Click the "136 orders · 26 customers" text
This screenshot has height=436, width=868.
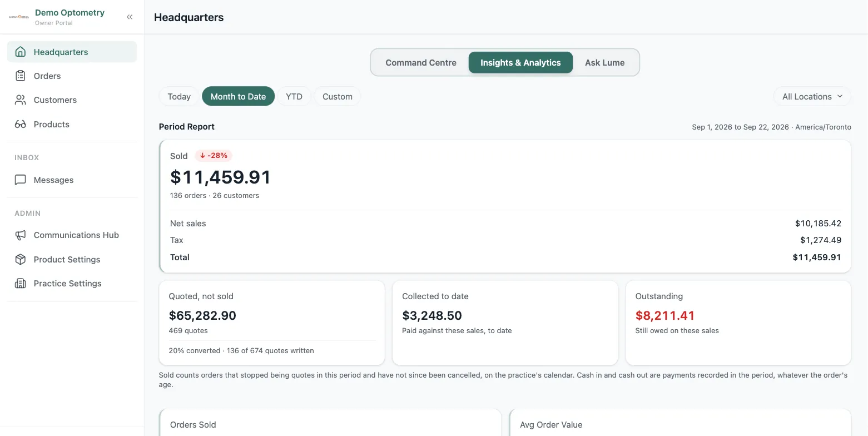coord(215,196)
